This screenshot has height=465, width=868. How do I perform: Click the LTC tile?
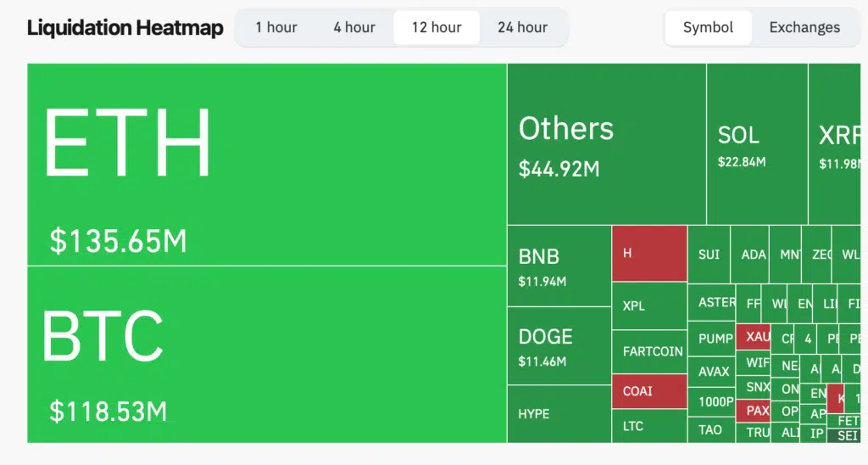click(x=649, y=426)
